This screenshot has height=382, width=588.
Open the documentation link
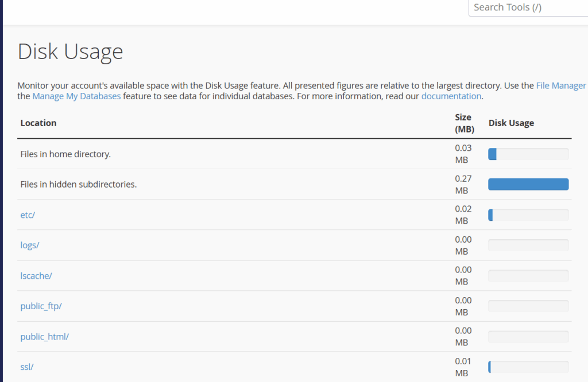coord(451,96)
